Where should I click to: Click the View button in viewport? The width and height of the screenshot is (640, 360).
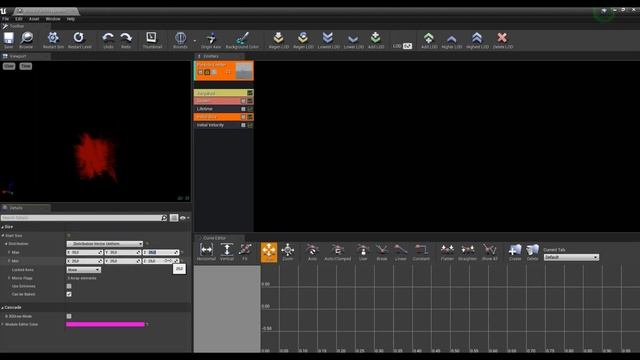(x=9, y=66)
